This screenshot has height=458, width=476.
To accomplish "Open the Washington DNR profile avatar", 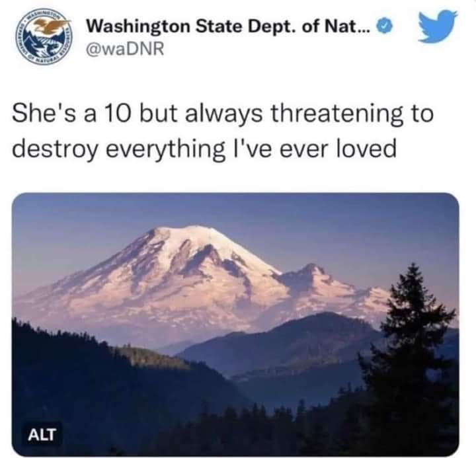I will pyautogui.click(x=45, y=38).
